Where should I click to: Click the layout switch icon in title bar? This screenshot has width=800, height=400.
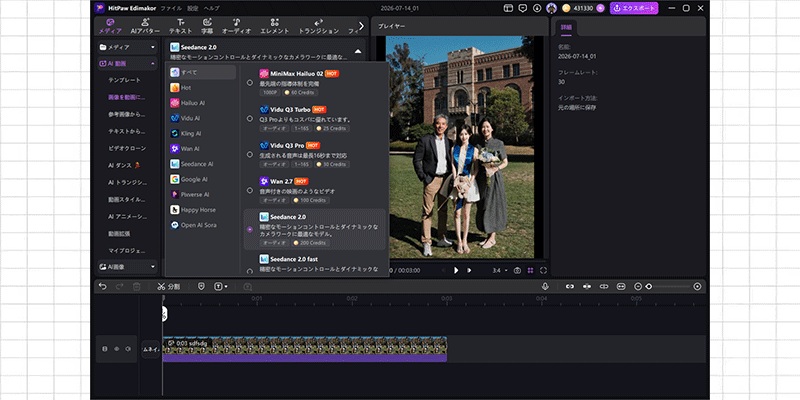click(x=508, y=8)
